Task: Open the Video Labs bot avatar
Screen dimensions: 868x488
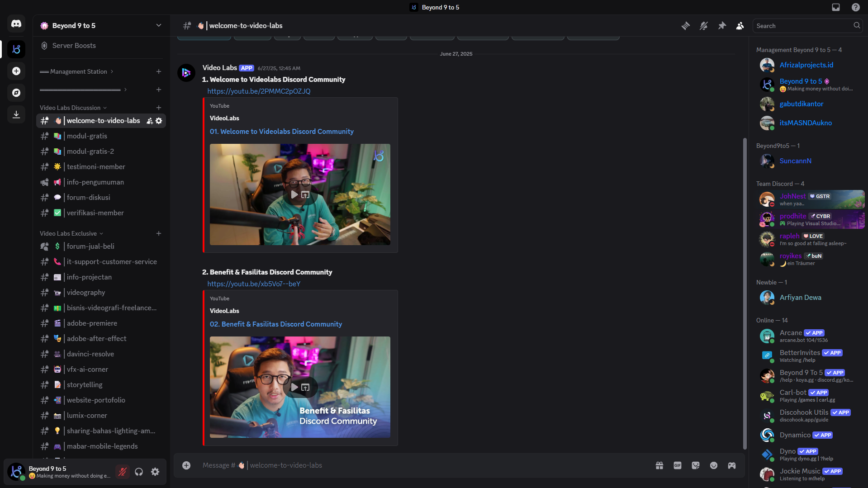Action: (x=186, y=72)
